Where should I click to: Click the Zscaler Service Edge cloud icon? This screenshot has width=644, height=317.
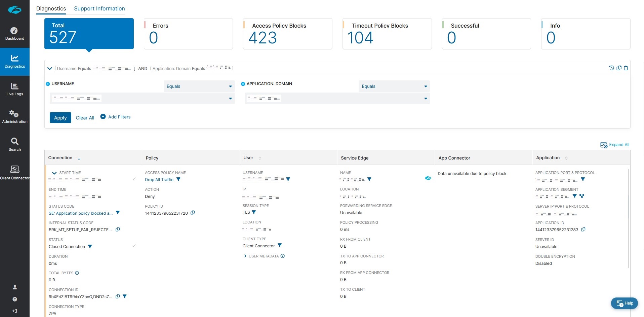428,178
